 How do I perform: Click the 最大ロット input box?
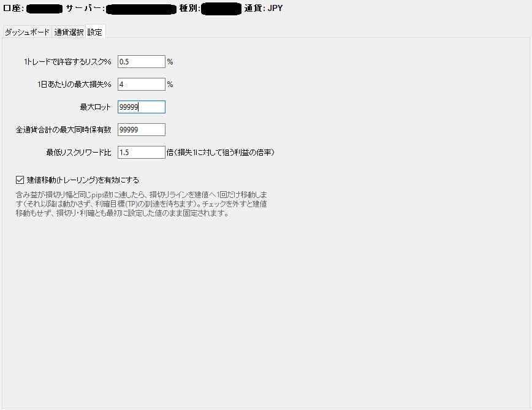[x=142, y=107]
